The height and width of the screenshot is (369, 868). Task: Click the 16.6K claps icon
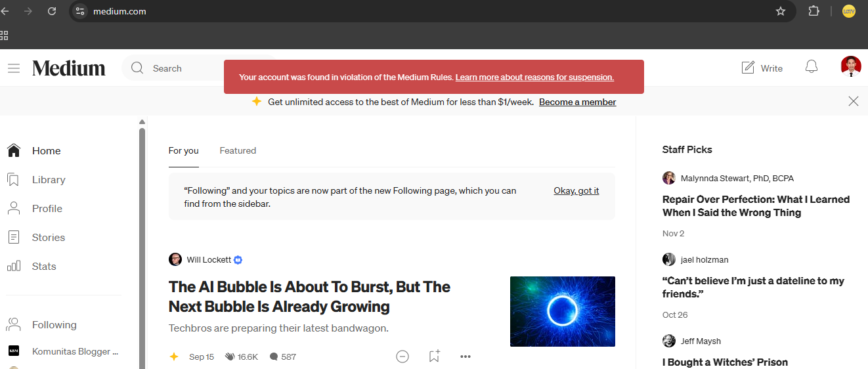(x=230, y=357)
